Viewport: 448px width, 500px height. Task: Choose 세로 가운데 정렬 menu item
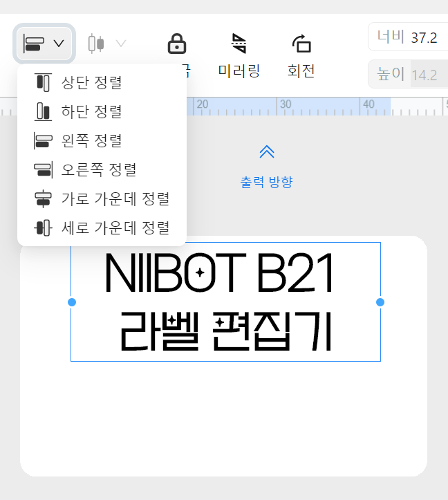tap(102, 228)
